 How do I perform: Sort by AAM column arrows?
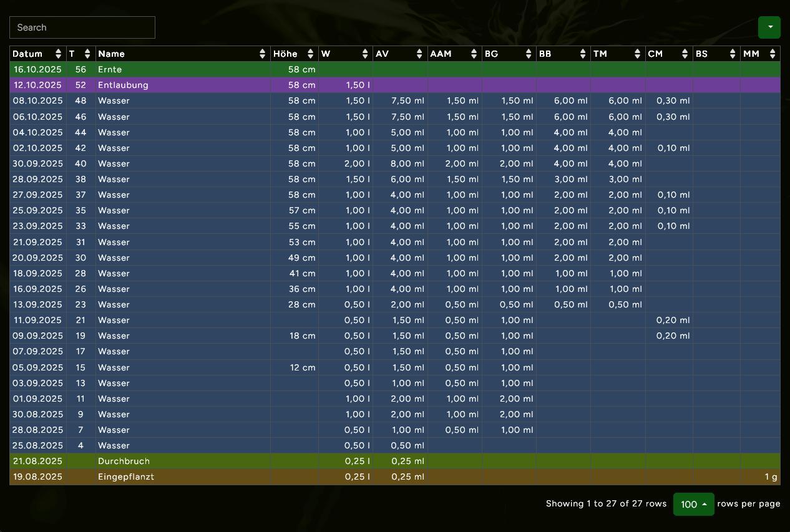tap(474, 54)
